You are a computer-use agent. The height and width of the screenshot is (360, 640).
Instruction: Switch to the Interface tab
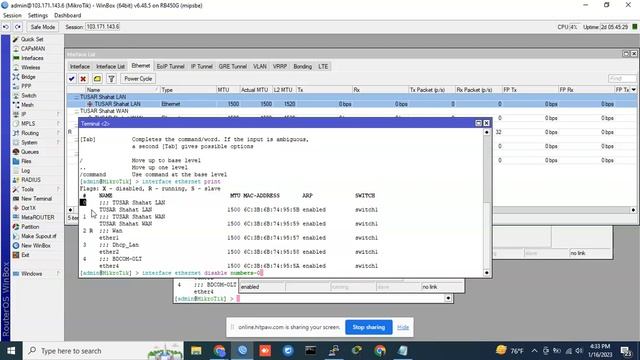click(80, 67)
